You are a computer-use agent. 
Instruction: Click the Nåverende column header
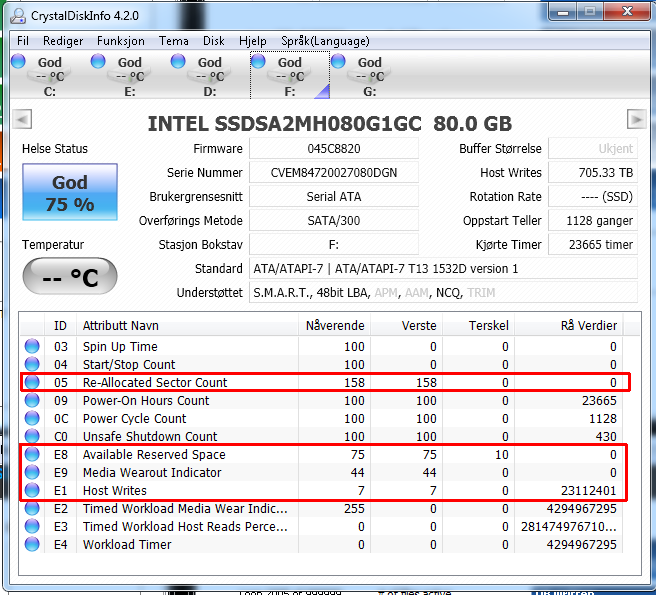335,326
